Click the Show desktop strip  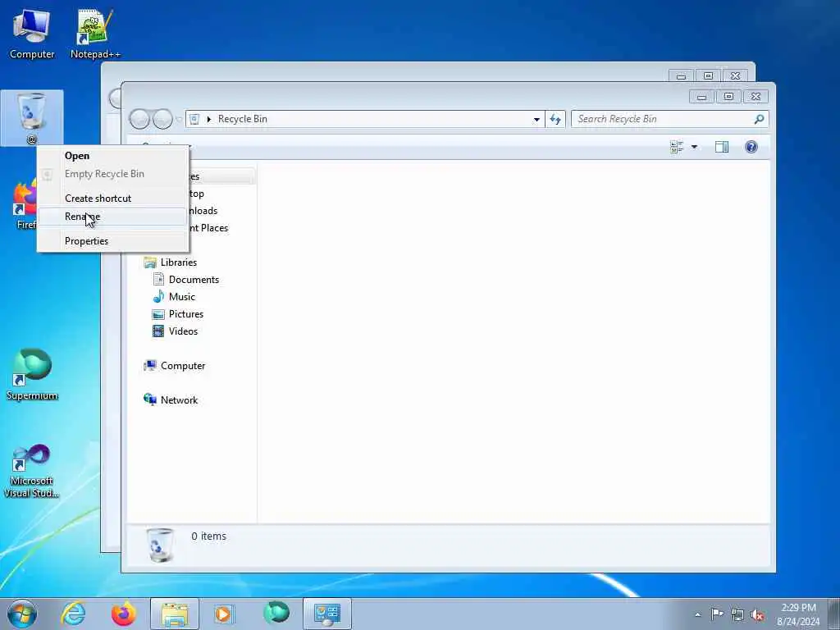834,614
